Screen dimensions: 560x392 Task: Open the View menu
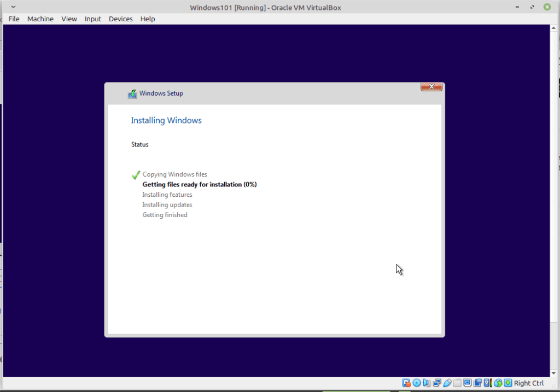69,19
